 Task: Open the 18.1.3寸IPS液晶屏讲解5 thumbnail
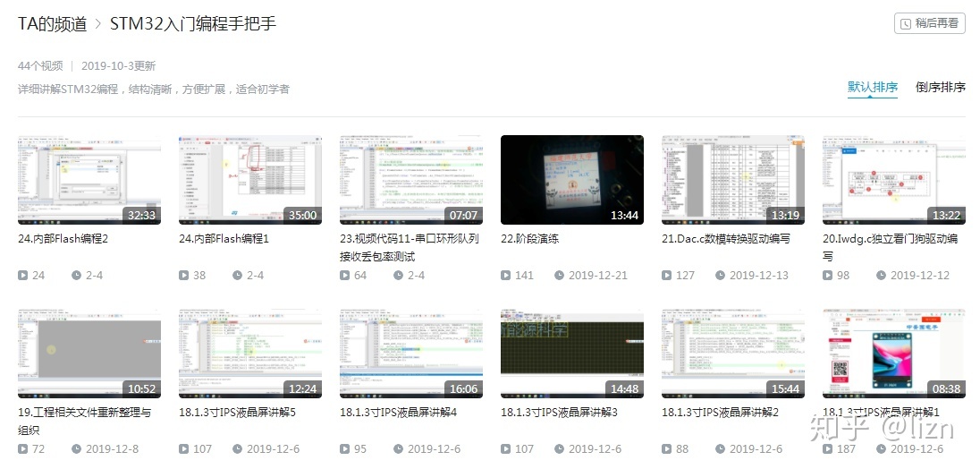(x=250, y=354)
